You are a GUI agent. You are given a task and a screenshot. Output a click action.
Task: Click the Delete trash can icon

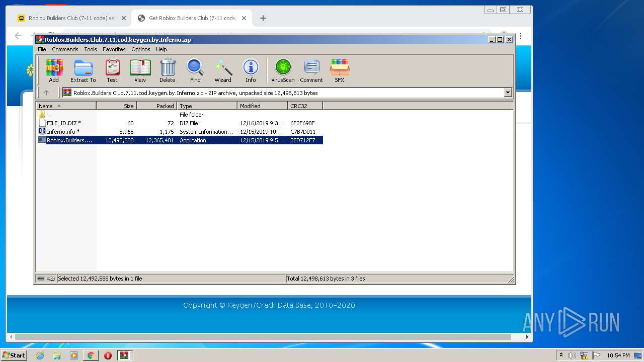click(168, 71)
